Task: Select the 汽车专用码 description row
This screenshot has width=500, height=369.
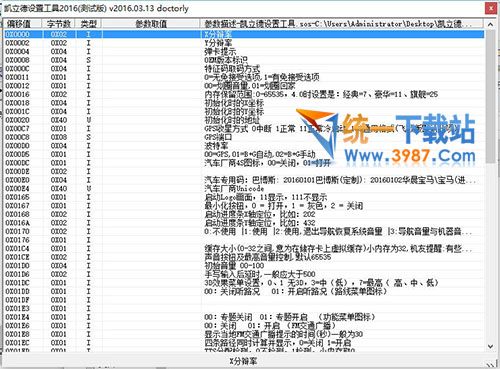Action: coord(244,180)
